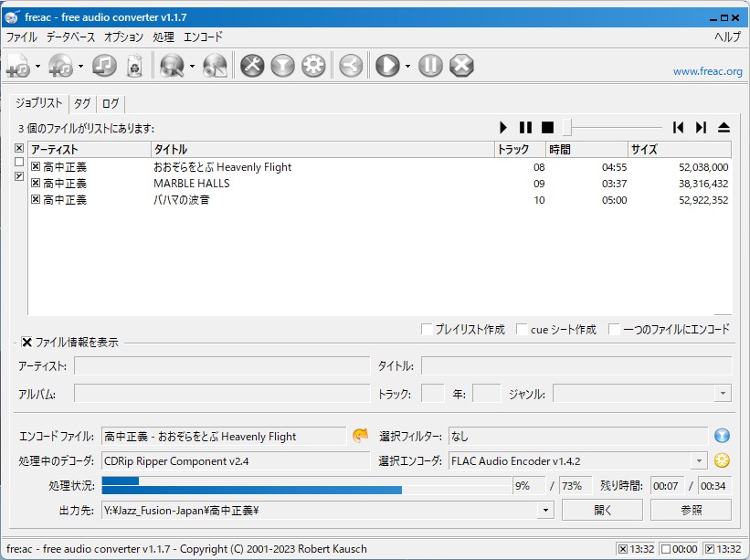Click the 参照 browse button

(691, 510)
